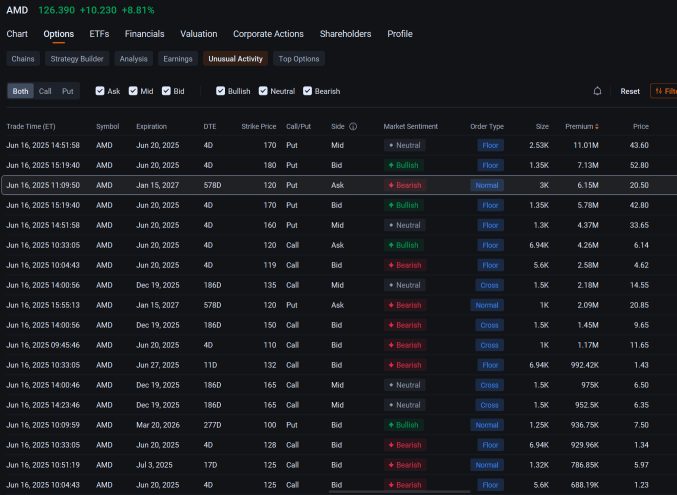Open the Corporate Actions tab

pos(269,34)
